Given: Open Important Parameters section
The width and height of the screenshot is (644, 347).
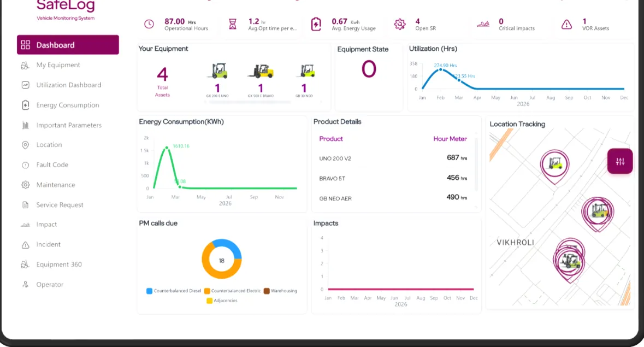Looking at the screenshot, I should point(69,125).
